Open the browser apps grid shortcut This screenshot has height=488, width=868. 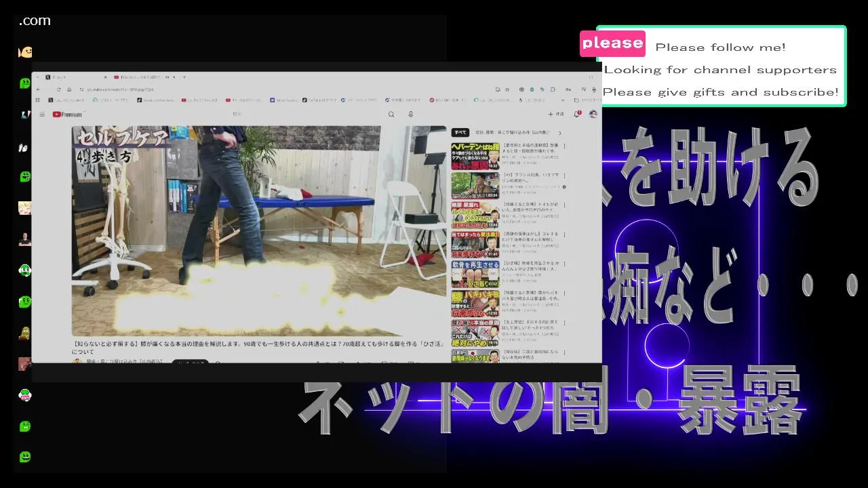[38, 100]
